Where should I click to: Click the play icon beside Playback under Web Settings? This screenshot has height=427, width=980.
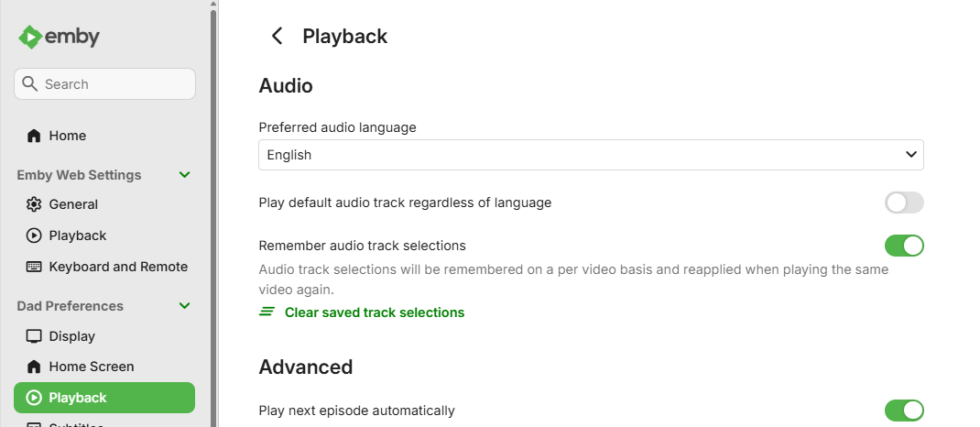[34, 235]
